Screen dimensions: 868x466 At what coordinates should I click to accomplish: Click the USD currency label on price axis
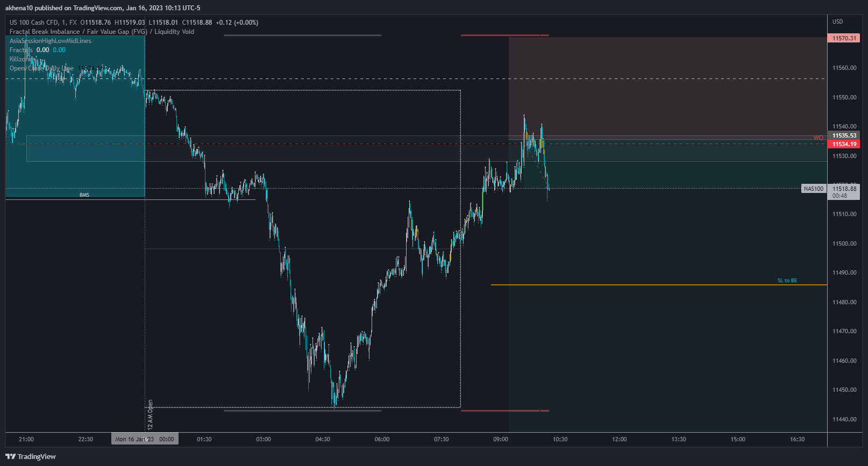pos(838,22)
